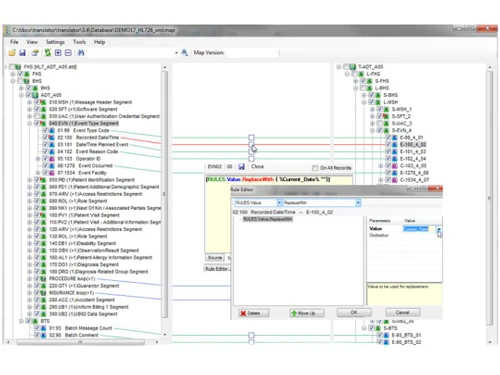The width and height of the screenshot is (500, 375).
Task: Click the search icon beside Map Version
Action: point(184,53)
